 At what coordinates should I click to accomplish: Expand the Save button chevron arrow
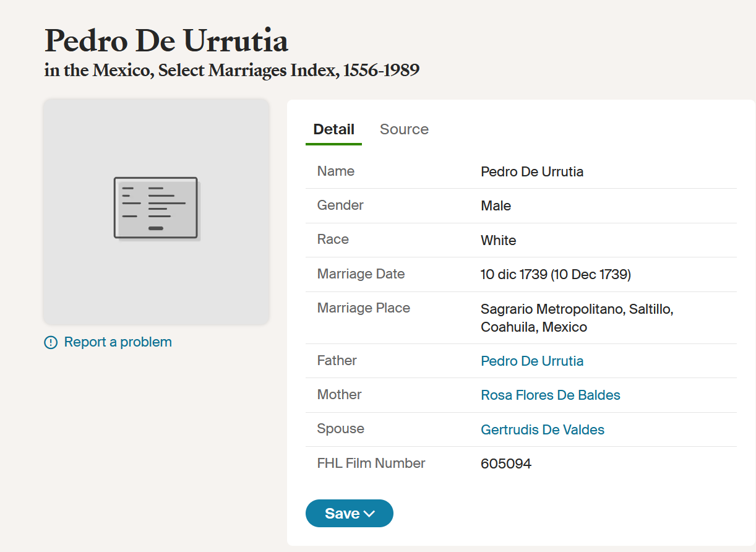[369, 514]
